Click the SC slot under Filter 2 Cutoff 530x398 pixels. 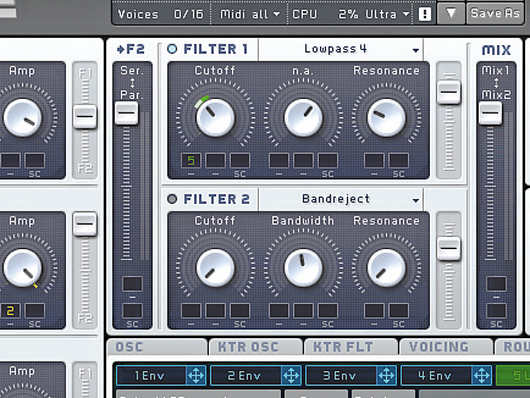pyautogui.click(x=240, y=310)
